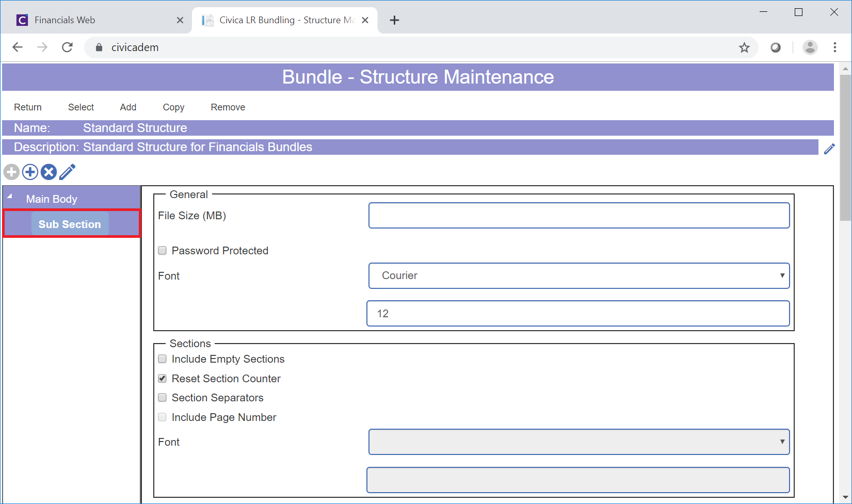Select the Main Body tree item
Viewport: 852px width, 504px height.
[x=52, y=199]
